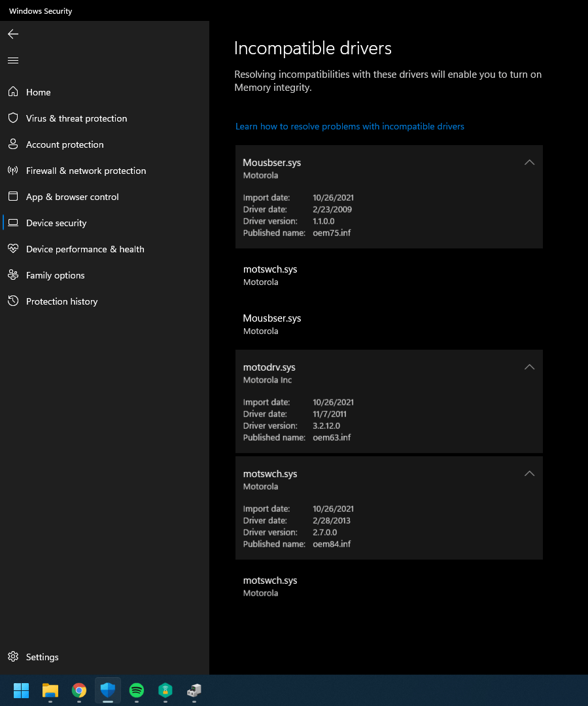
Task: Open File Explorer from taskbar
Action: pyautogui.click(x=50, y=690)
